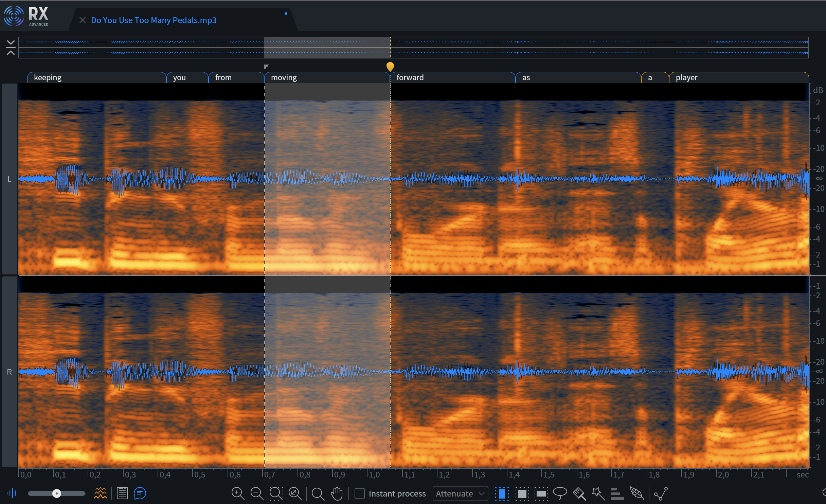Click the Zoom In magnifier icon
Image resolution: width=826 pixels, height=504 pixels.
click(237, 493)
